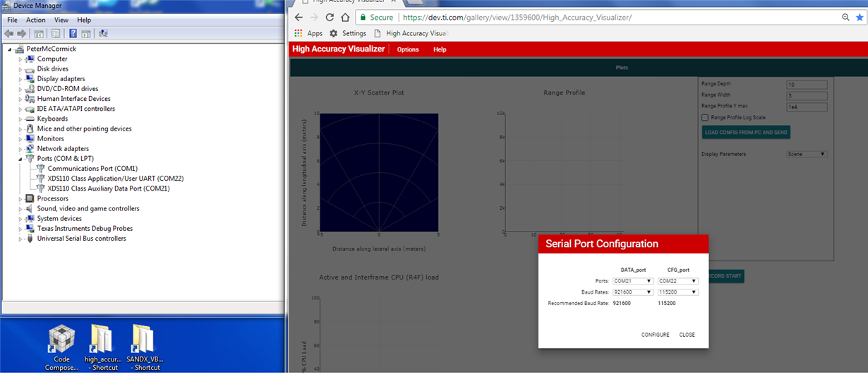Click the Settings bookmark in bookmarks bar

pos(348,33)
